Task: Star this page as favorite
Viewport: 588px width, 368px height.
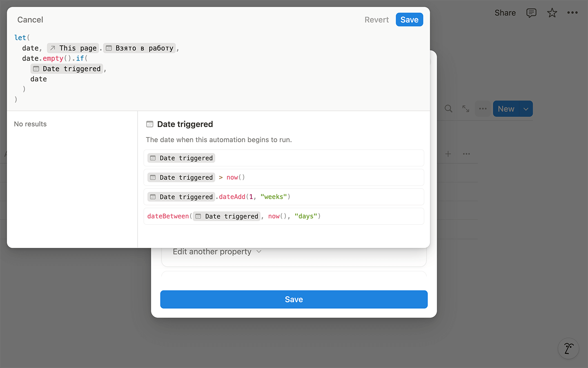Action: [552, 13]
